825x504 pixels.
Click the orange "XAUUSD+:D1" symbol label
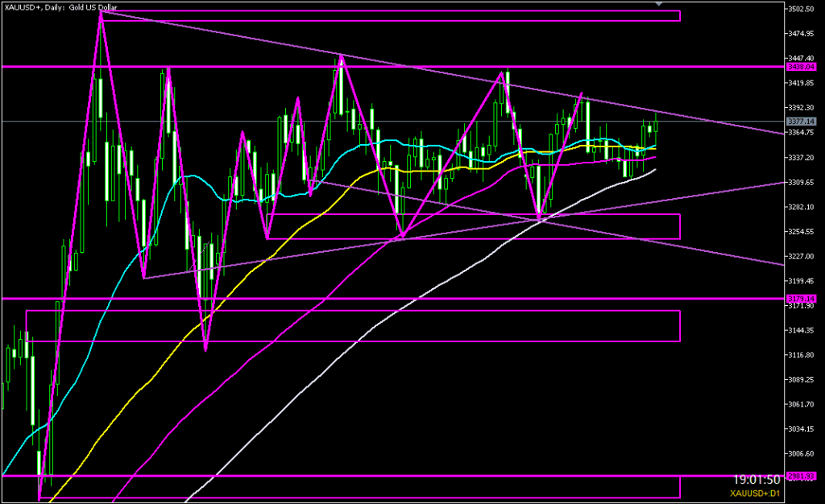(x=755, y=494)
